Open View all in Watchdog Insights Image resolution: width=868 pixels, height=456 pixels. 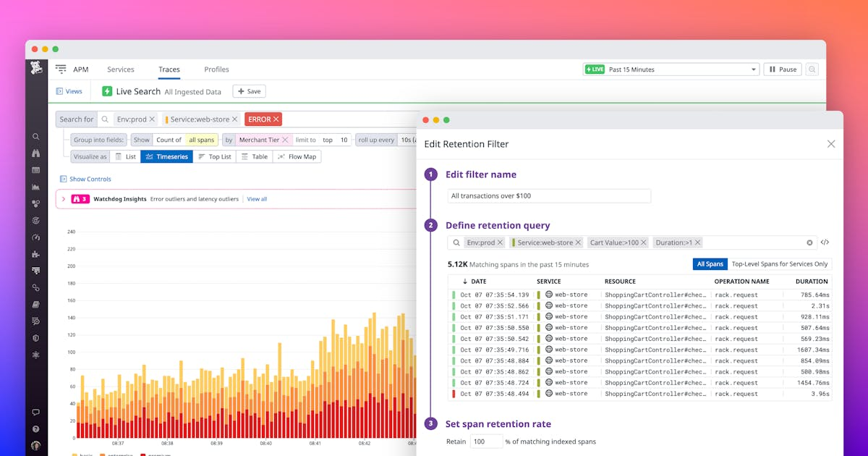257,198
